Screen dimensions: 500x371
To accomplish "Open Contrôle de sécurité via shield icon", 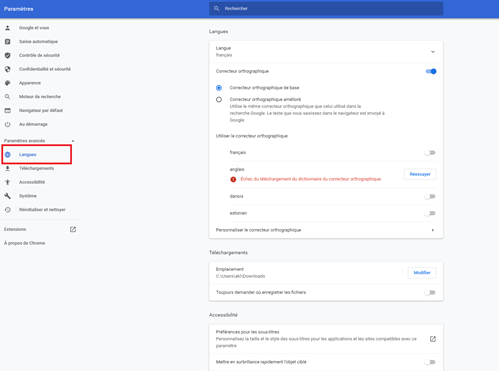I will pos(7,55).
